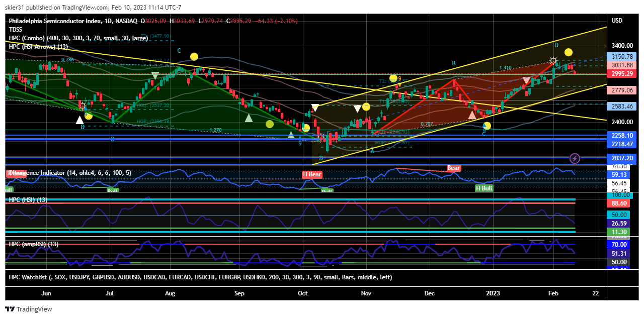The image size is (644, 318).
Task: Click the blue 2037.20 price level label
Action: [622, 158]
